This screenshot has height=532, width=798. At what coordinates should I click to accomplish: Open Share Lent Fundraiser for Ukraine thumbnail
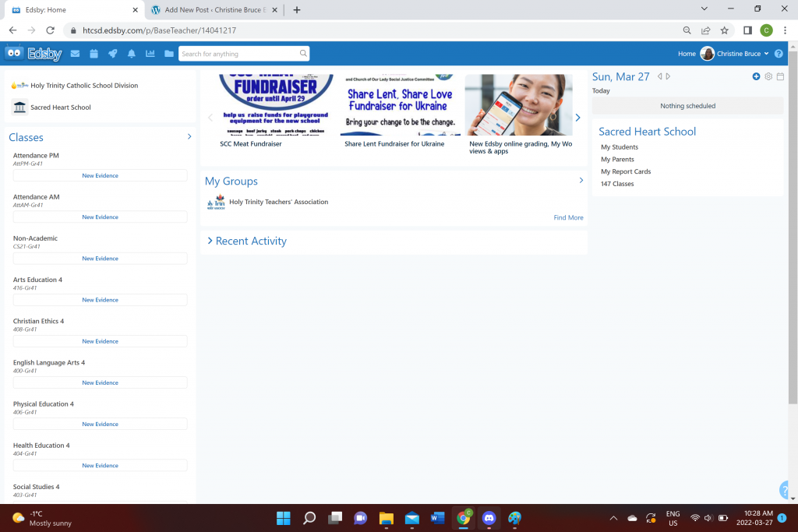coord(400,105)
